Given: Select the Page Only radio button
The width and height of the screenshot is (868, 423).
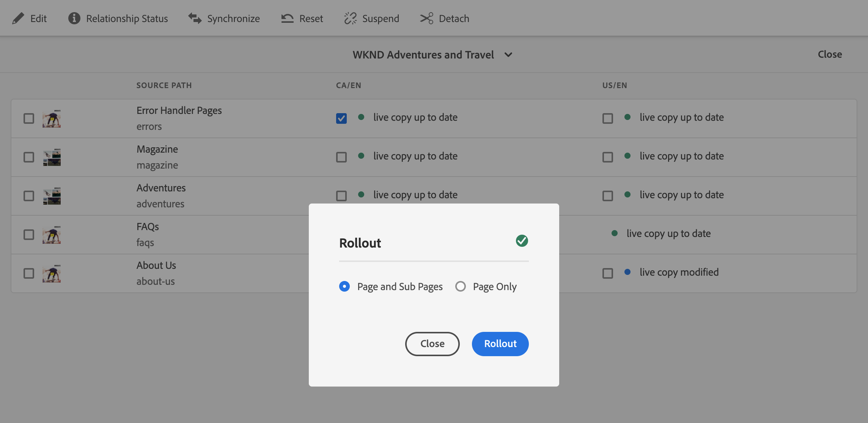Looking at the screenshot, I should tap(461, 286).
